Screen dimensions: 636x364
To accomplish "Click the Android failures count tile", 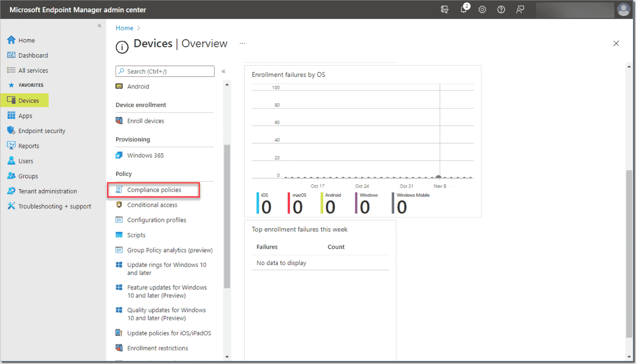I will coord(330,203).
